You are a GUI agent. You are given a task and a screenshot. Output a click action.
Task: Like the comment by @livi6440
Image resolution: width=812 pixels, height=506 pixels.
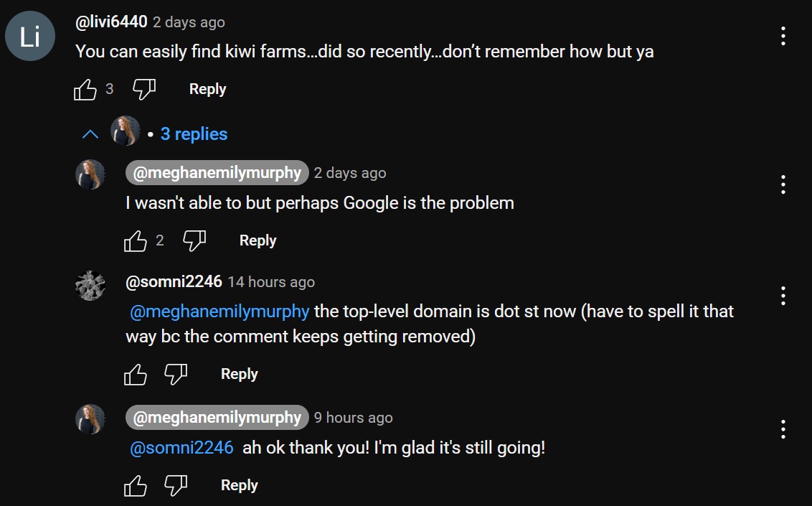pyautogui.click(x=85, y=90)
